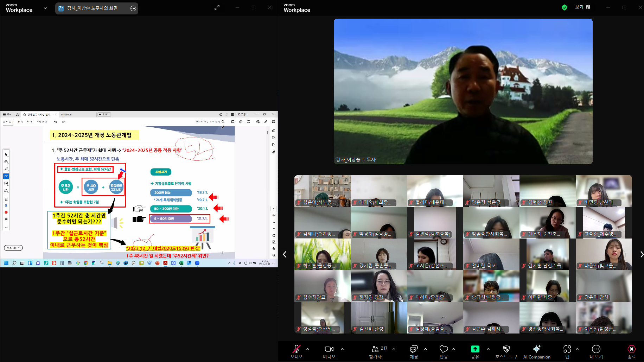Expand chat options arrow next to 채팅

click(426, 349)
